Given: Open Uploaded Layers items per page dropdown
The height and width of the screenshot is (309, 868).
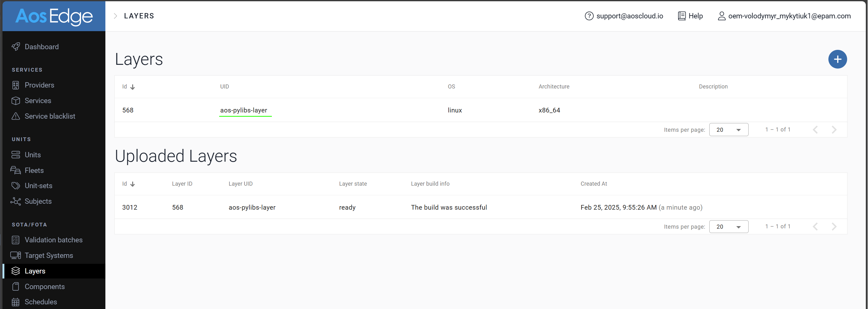Looking at the screenshot, I should coord(729,226).
